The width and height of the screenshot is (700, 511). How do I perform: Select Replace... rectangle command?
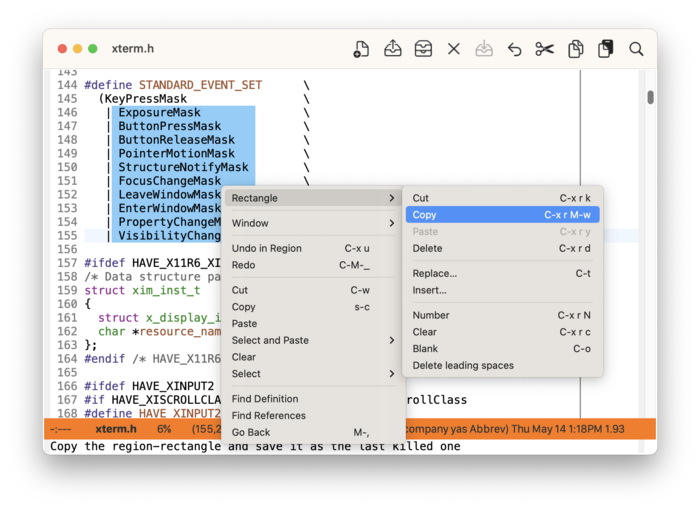click(502, 273)
